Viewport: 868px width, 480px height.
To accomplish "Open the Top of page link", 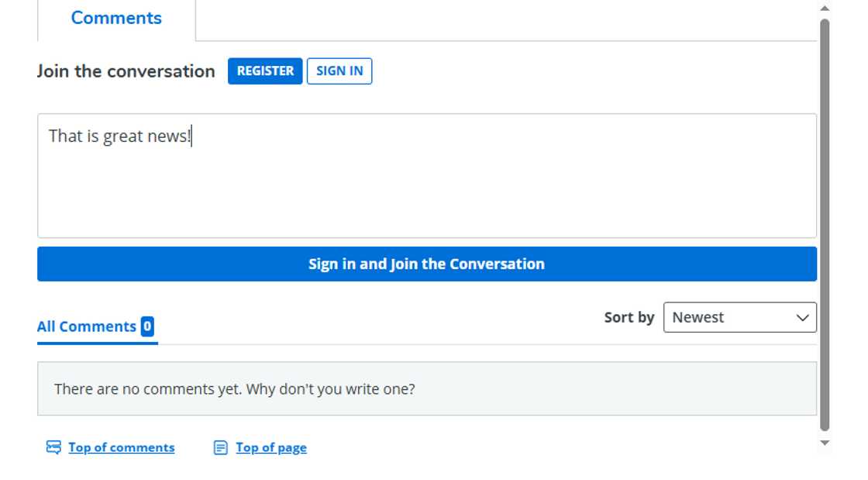I will [271, 447].
